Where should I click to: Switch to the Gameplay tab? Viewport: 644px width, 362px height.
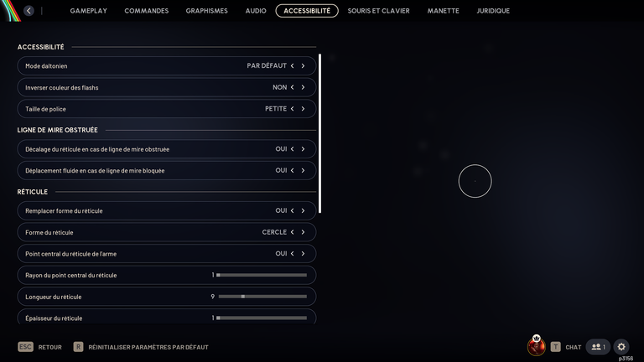click(x=88, y=11)
